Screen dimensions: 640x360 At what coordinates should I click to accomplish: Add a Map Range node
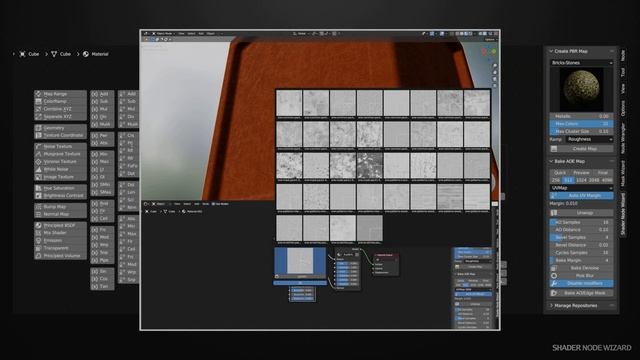60,94
